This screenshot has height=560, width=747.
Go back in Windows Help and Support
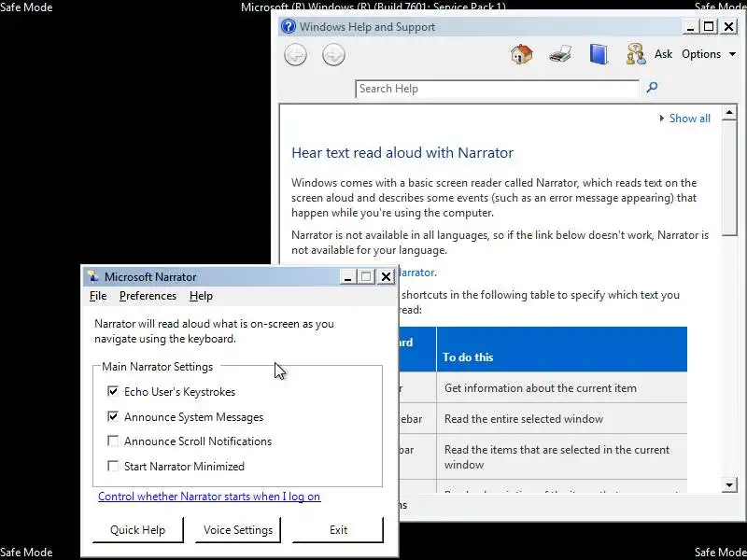coord(295,55)
